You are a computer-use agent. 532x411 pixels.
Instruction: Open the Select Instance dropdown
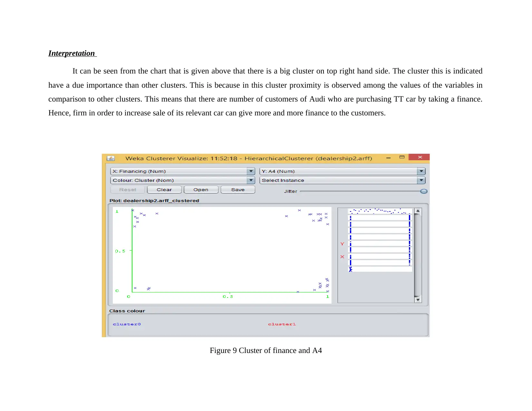(x=342, y=180)
